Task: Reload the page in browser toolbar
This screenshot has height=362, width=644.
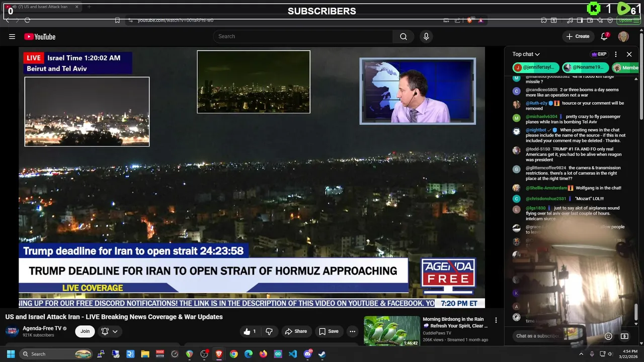Action: tap(27, 20)
